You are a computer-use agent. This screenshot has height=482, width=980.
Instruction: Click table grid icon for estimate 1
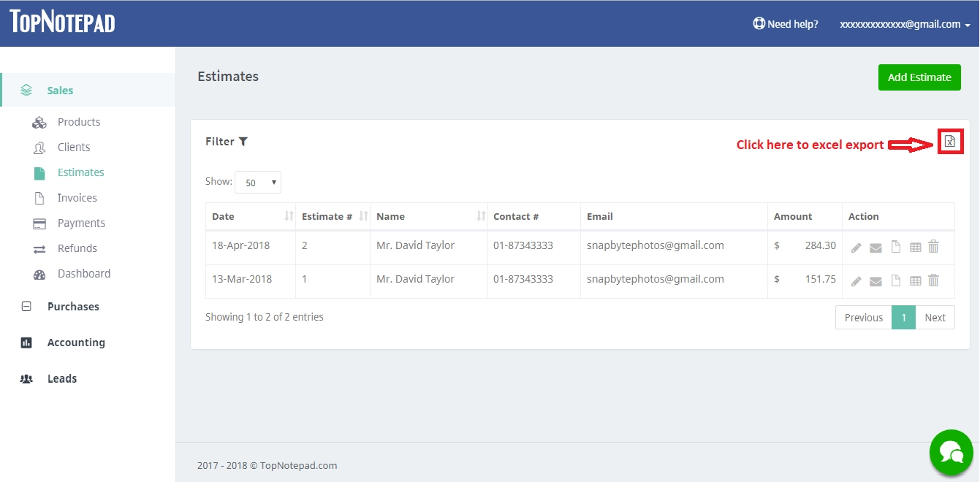tap(915, 281)
